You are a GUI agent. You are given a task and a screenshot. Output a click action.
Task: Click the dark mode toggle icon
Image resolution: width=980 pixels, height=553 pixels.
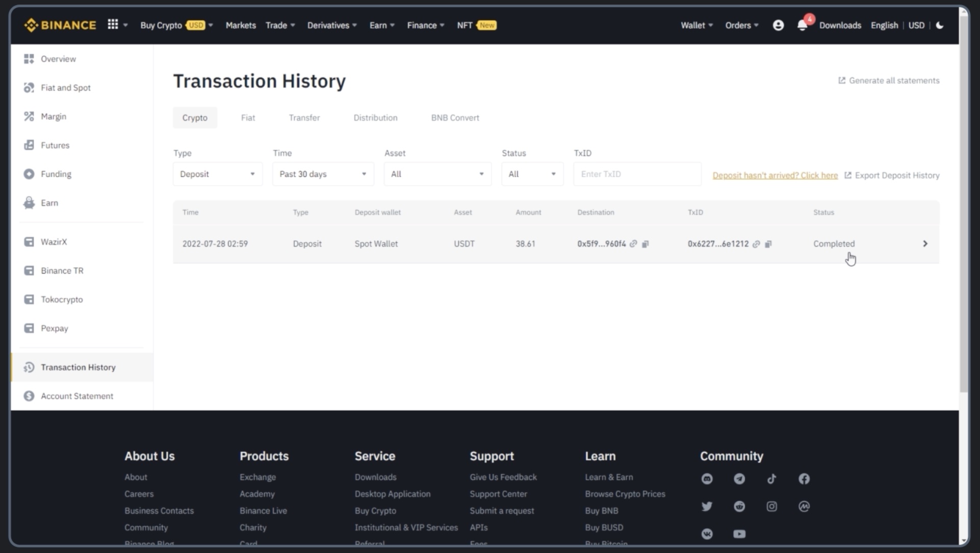tap(940, 25)
